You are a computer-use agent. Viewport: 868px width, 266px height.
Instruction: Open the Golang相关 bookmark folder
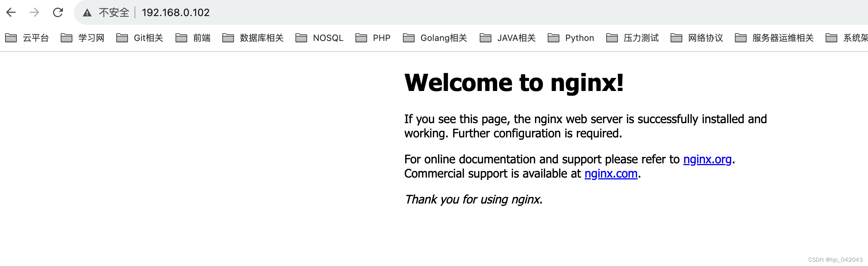(x=435, y=38)
